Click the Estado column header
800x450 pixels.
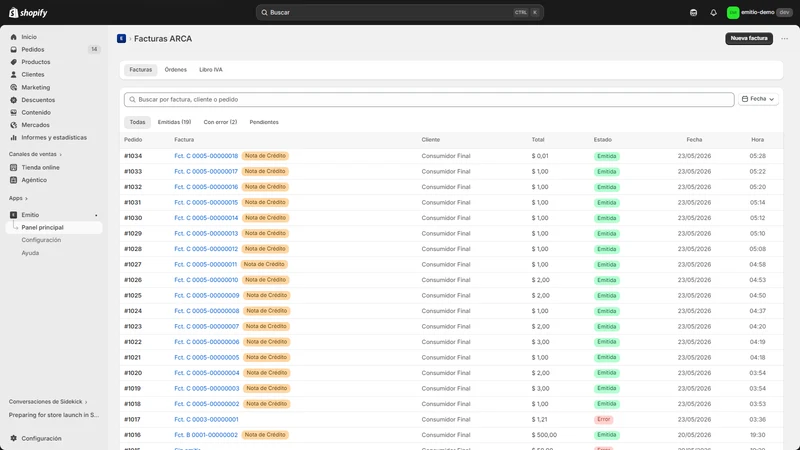pos(603,139)
